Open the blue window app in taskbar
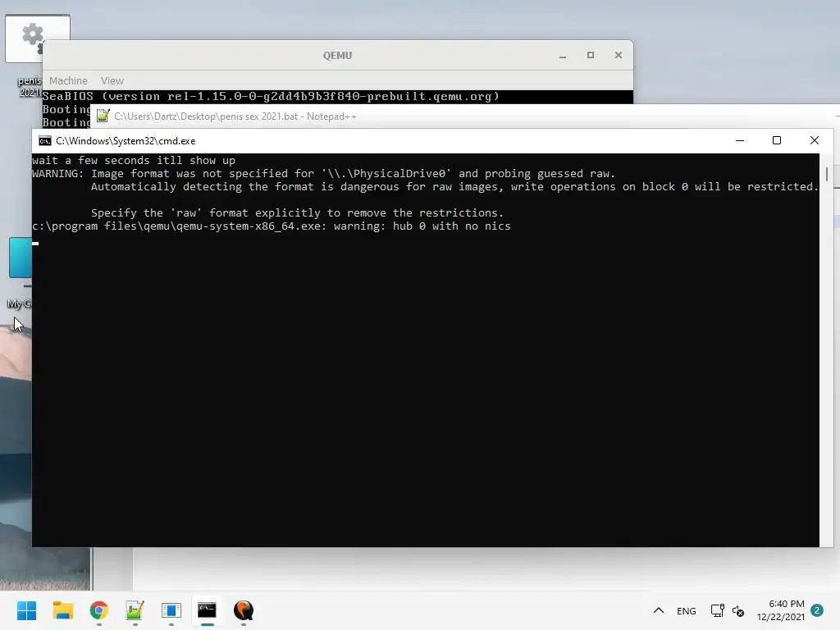 171,610
